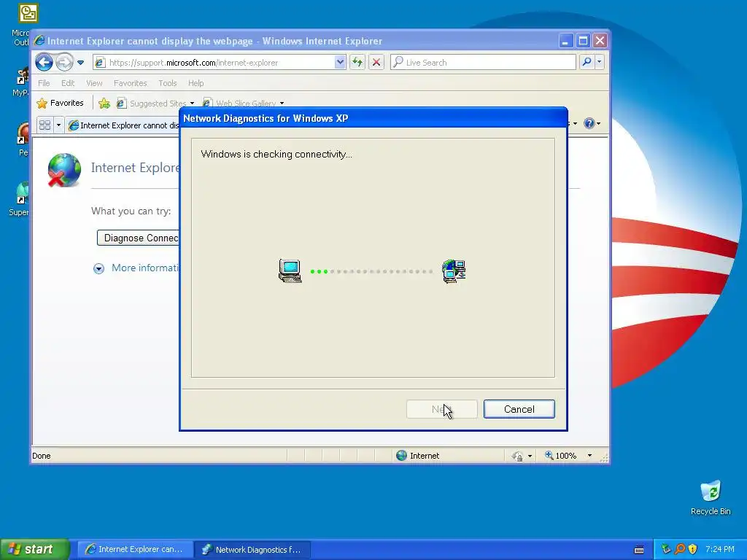Click the Quick Tabs grid icon

[x=44, y=125]
